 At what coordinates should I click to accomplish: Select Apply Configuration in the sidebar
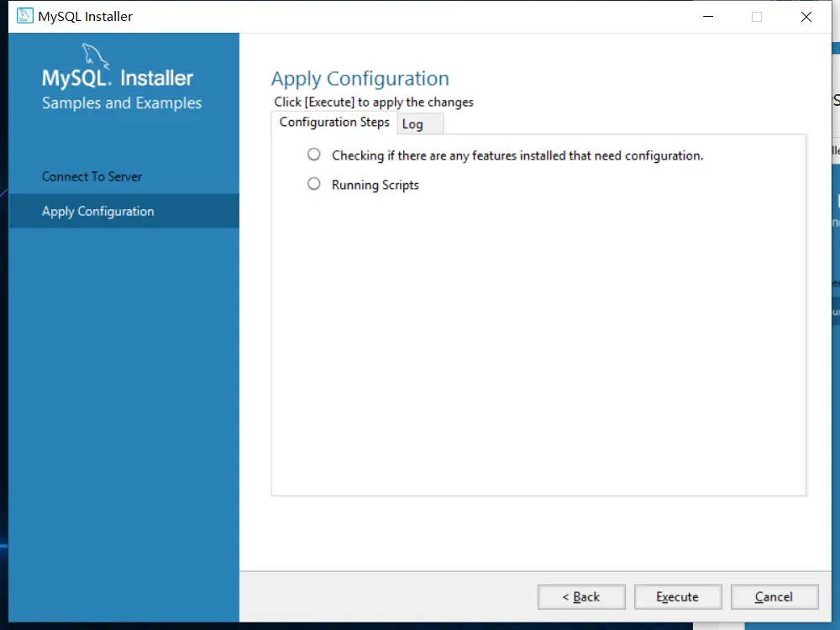pyautogui.click(x=123, y=211)
